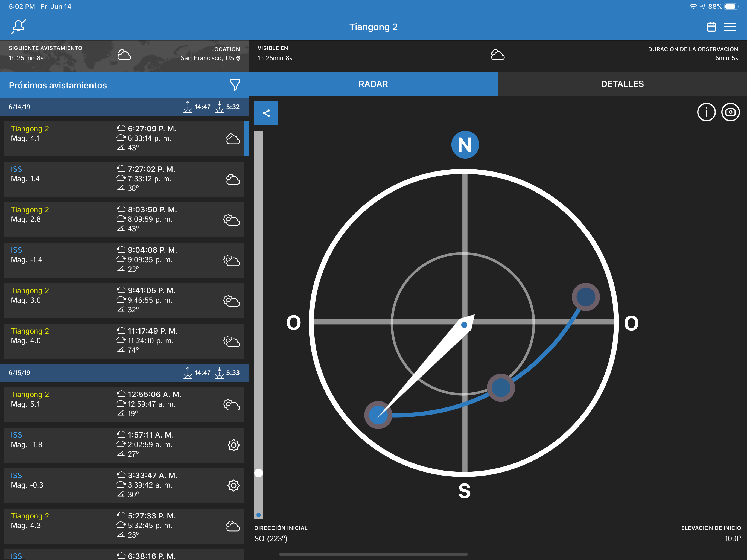Click the location pin next to San Francisco
This screenshot has height=560, width=747.
238,59
